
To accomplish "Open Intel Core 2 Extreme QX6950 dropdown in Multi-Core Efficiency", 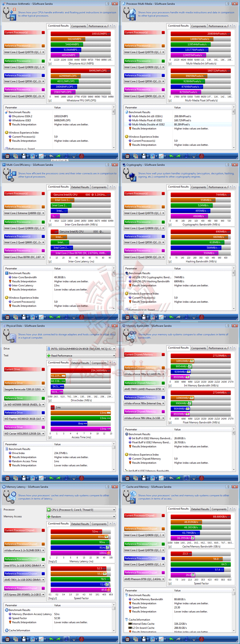I will [x=24, y=213].
